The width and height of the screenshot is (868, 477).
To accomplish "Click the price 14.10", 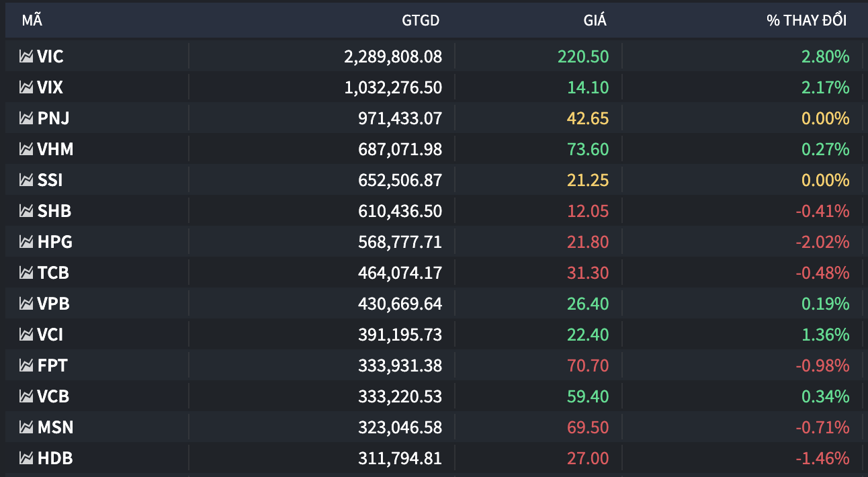I will tap(588, 87).
